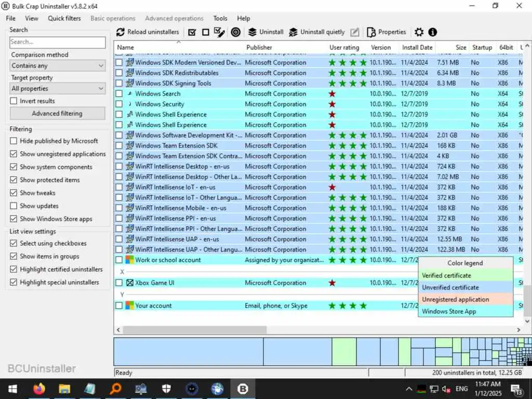
Task: Click Windows Store App legend color
Action: (x=465, y=311)
